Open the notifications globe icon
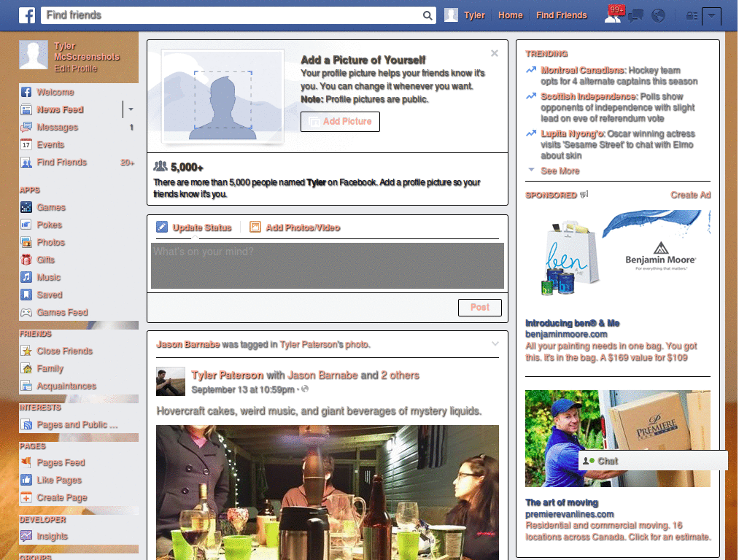 [x=658, y=15]
